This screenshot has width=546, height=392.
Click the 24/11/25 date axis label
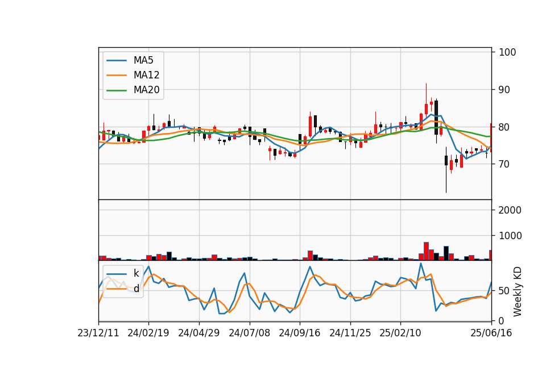point(350,333)
